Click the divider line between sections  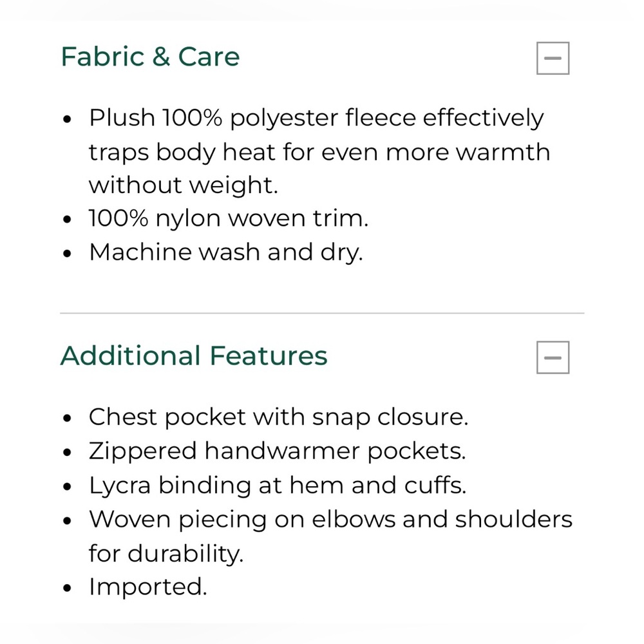click(322, 313)
